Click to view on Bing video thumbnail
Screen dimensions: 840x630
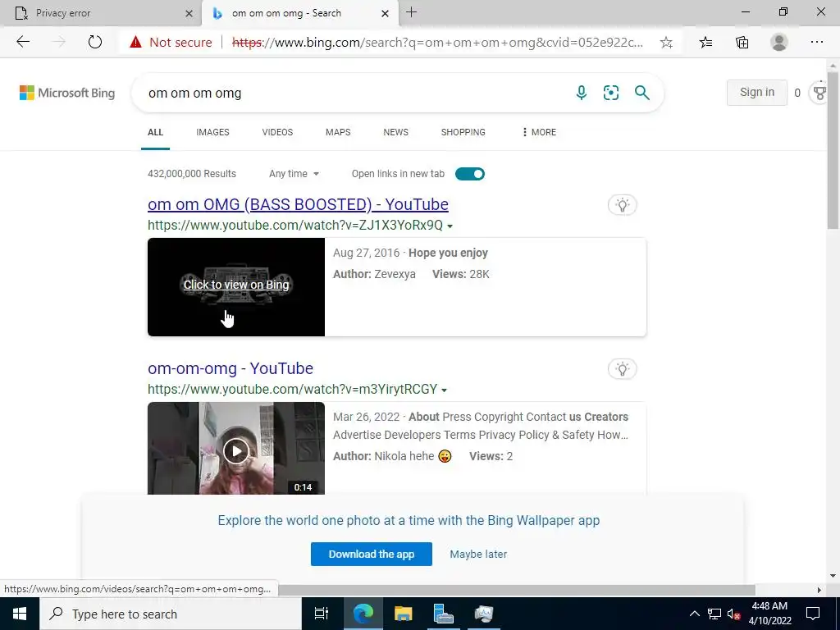(x=235, y=286)
